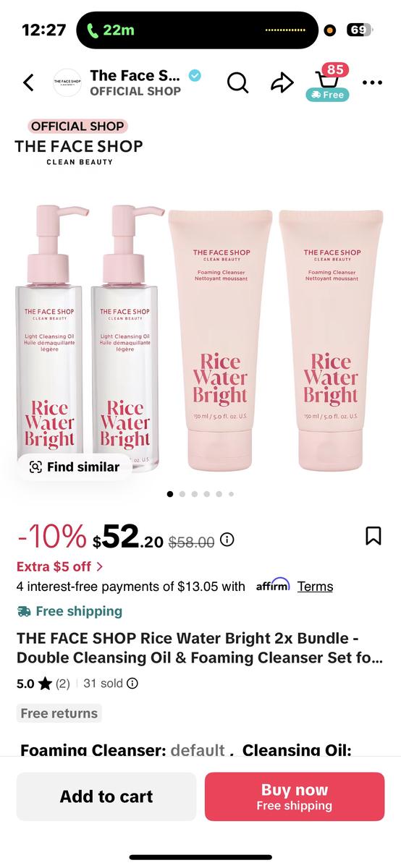Screen dimensions: 401x868
Task: Tap the info icon next to 31 sold
Action: pos(132,683)
